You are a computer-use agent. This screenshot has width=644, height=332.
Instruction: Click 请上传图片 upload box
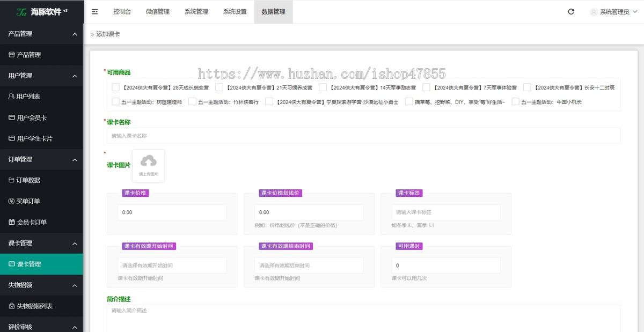coord(149,166)
